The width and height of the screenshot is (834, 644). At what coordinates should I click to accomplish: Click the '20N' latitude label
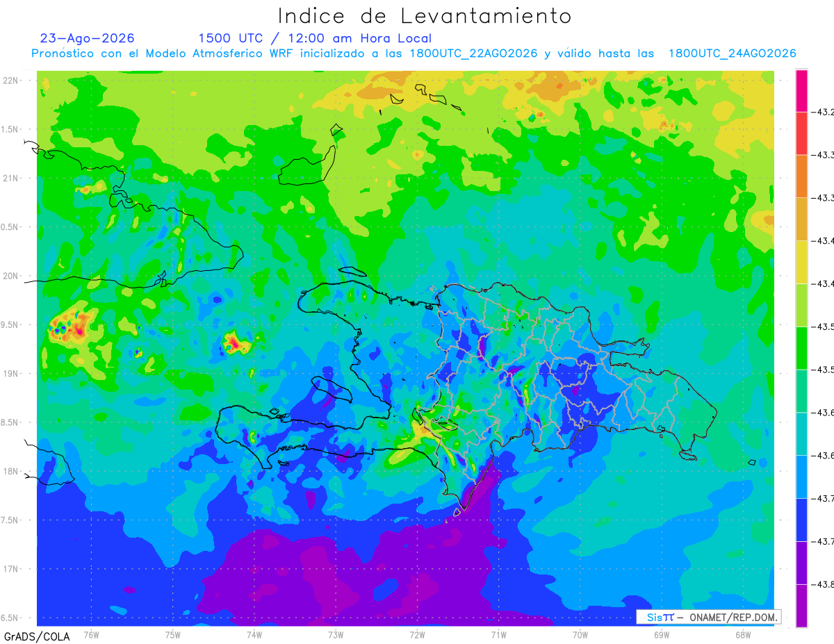pos(10,276)
